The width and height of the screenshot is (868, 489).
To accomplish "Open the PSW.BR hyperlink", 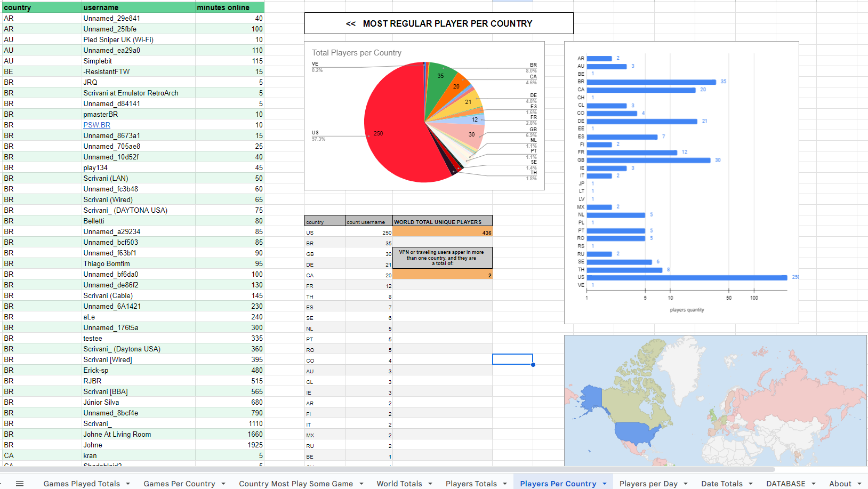I will pos(97,125).
